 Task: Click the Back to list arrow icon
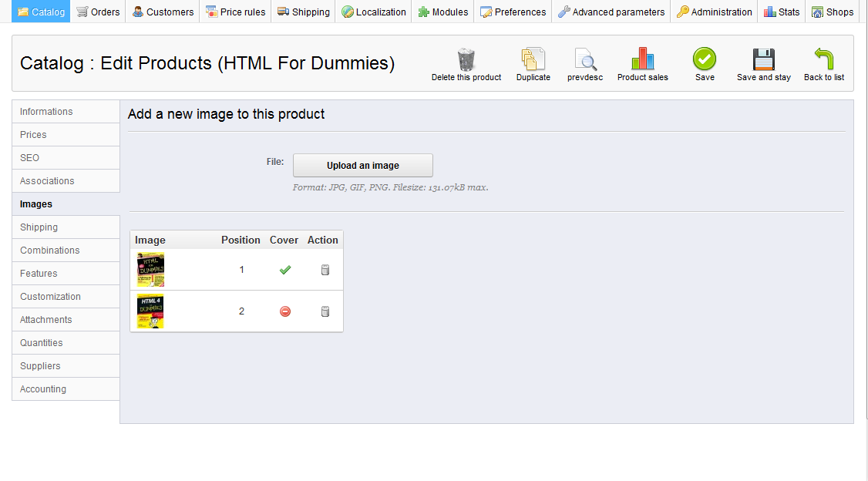[x=824, y=59]
